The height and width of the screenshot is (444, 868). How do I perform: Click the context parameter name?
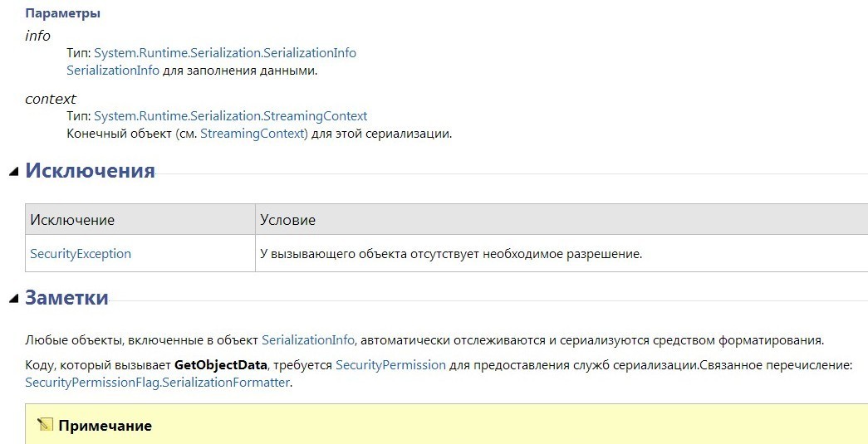(51, 99)
